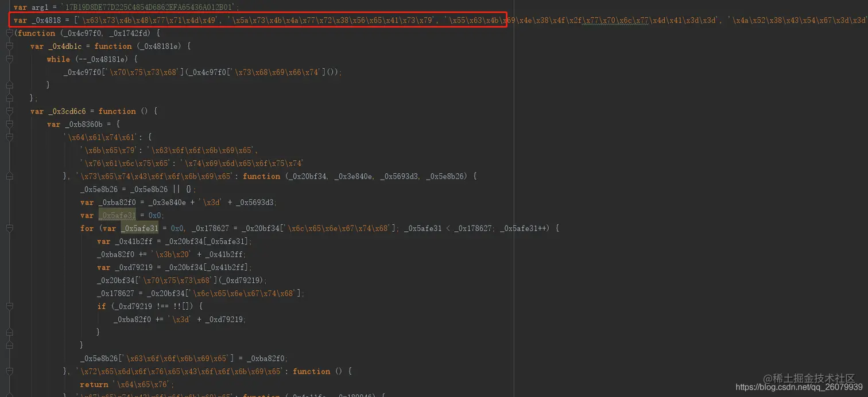Click the '\x76\x61\x6c\x75\x65' property line
The width and height of the screenshot is (868, 397).
point(192,164)
